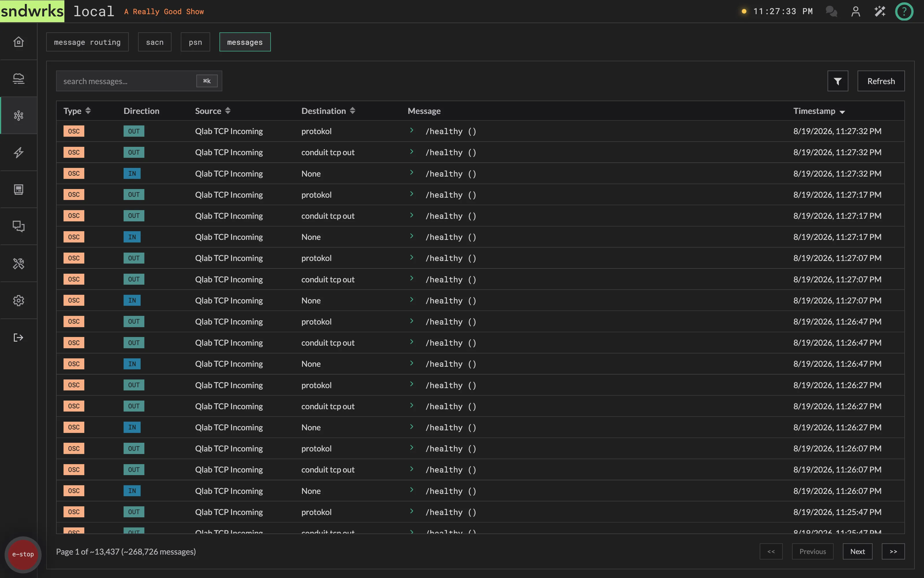The width and height of the screenshot is (924, 578).
Task: Click the Message column header
Action: [424, 111]
